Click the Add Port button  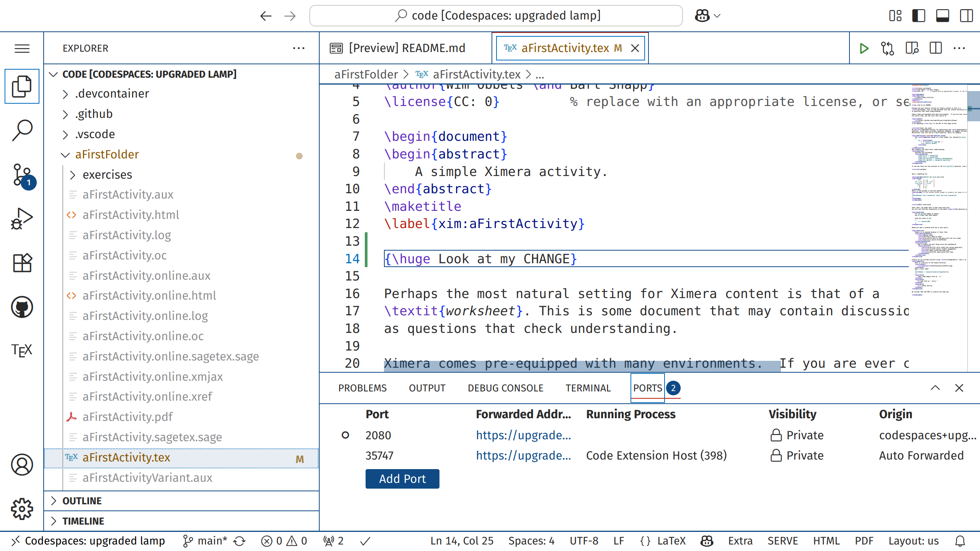coord(402,479)
